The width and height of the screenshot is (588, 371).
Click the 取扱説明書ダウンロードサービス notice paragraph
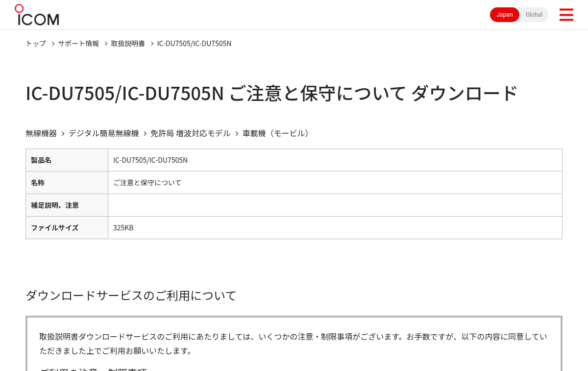pyautogui.click(x=293, y=344)
